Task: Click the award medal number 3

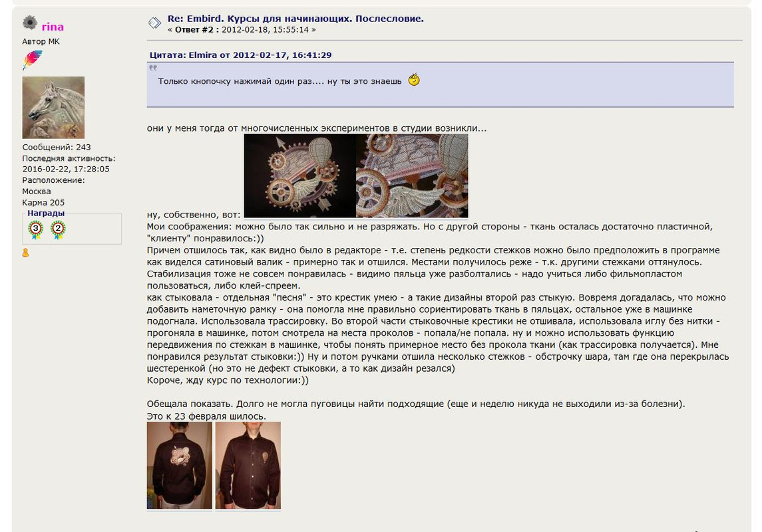Action: pyautogui.click(x=35, y=229)
